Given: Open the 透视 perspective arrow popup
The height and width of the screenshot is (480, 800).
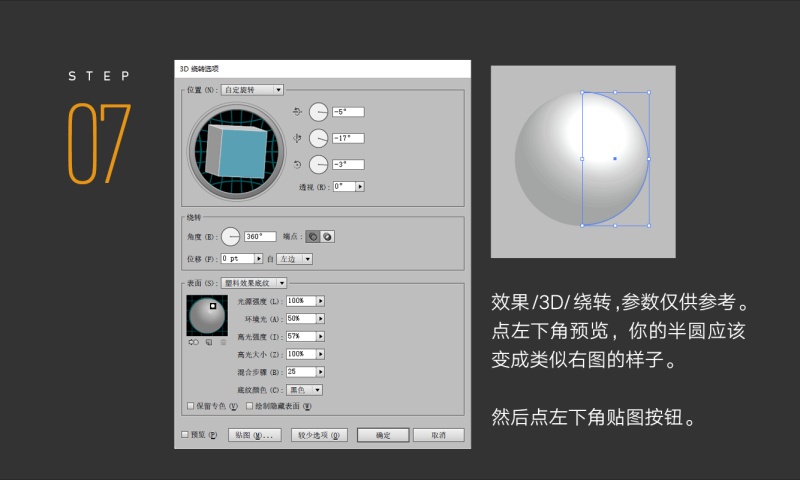Looking at the screenshot, I should tap(360, 187).
